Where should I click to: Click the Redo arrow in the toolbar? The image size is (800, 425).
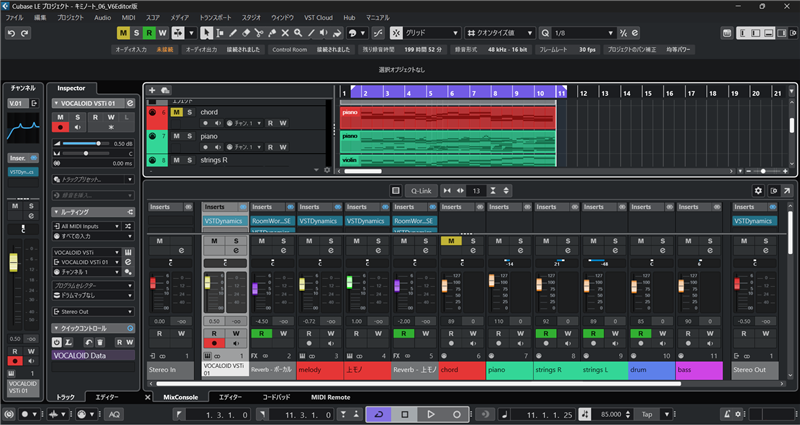tap(24, 33)
